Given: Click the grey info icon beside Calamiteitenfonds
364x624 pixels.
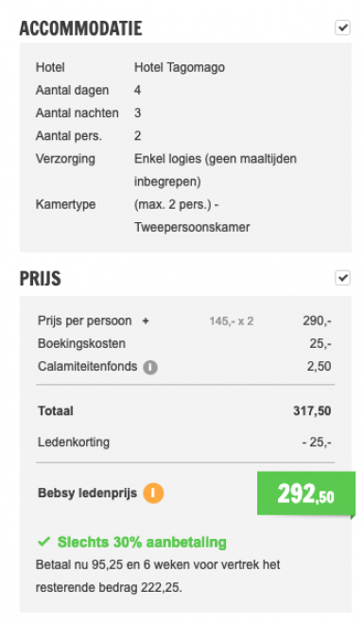Looking at the screenshot, I should [x=150, y=367].
